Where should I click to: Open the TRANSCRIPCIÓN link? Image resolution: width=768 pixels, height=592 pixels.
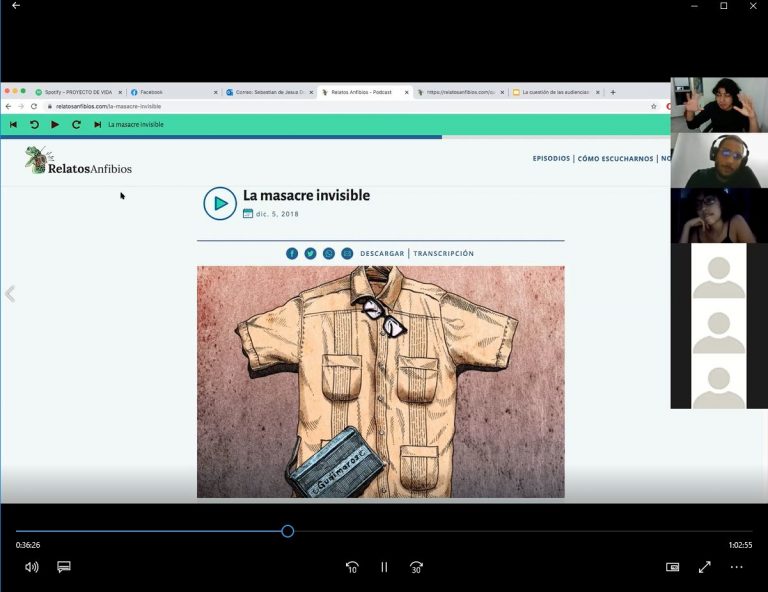pyautogui.click(x=444, y=254)
